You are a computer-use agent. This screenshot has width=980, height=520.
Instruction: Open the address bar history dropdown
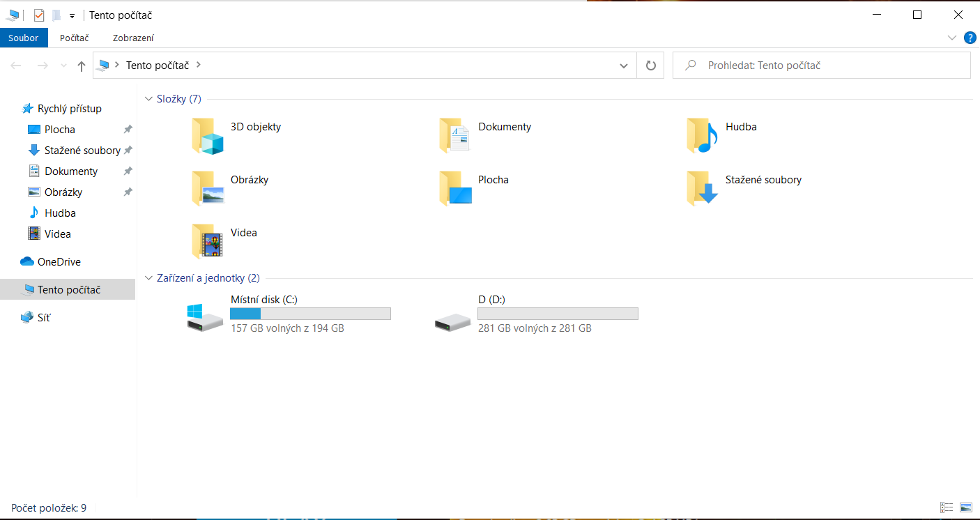point(624,66)
